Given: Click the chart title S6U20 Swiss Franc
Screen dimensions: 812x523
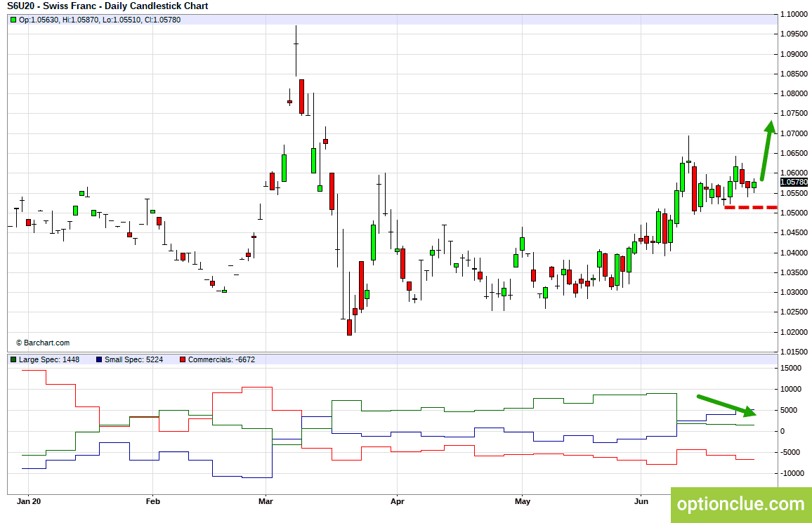Looking at the screenshot, I should tap(107, 6).
